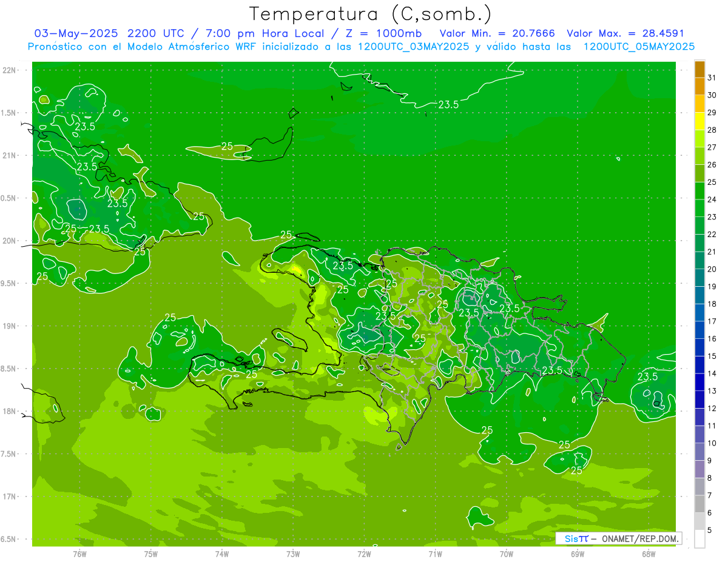
Task: Click the green legend swatch between 22 and 23
Action: (699, 226)
